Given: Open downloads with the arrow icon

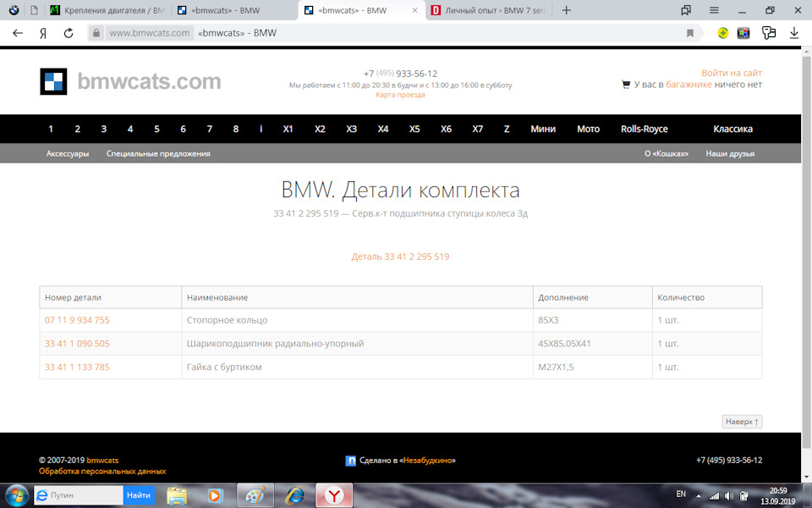Looking at the screenshot, I should [793, 32].
